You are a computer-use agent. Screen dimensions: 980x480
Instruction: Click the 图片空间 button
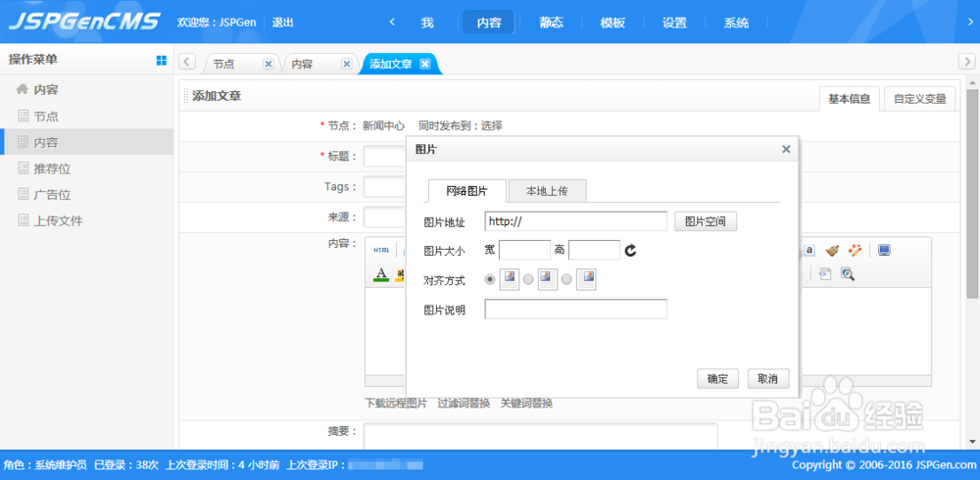tap(706, 221)
